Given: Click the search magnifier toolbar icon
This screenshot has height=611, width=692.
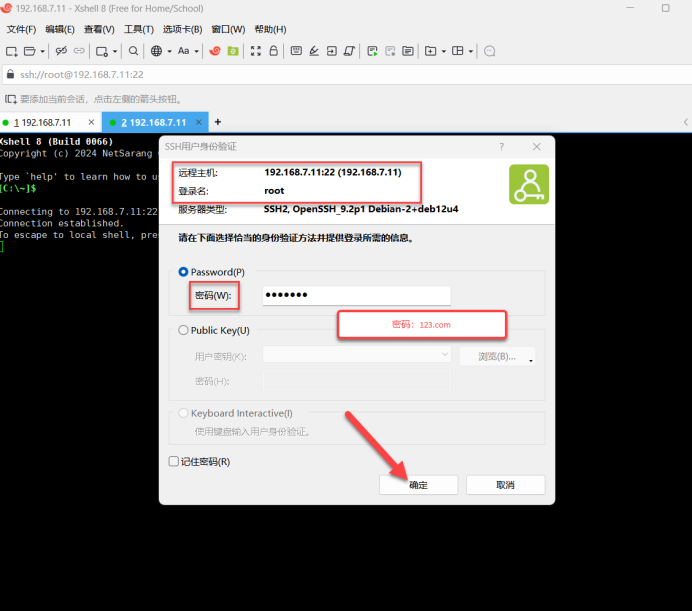Looking at the screenshot, I should [x=134, y=51].
